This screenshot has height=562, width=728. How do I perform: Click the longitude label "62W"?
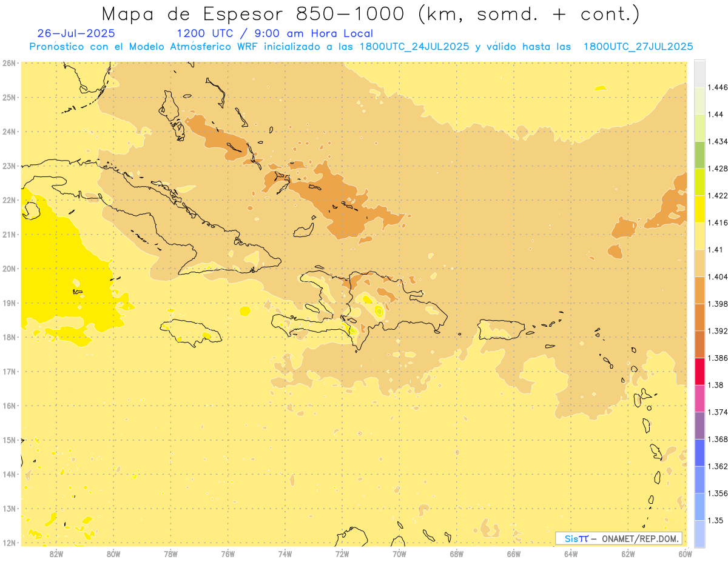click(x=628, y=554)
